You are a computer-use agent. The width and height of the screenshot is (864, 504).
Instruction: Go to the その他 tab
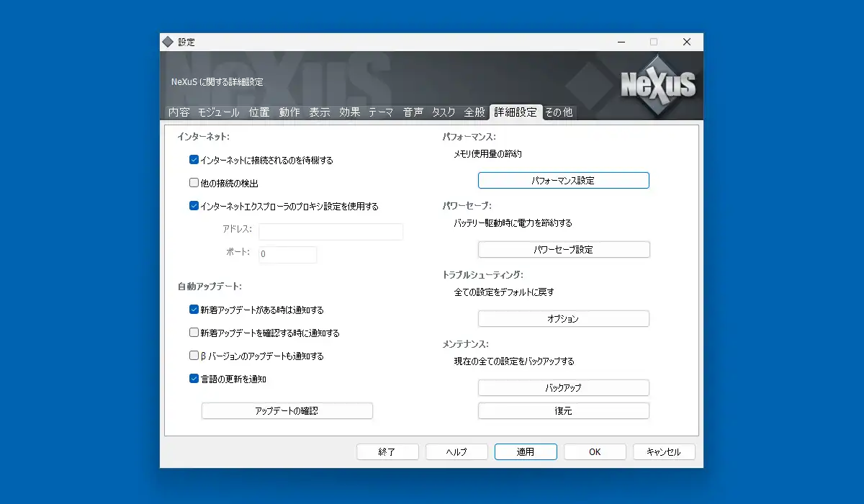click(559, 112)
